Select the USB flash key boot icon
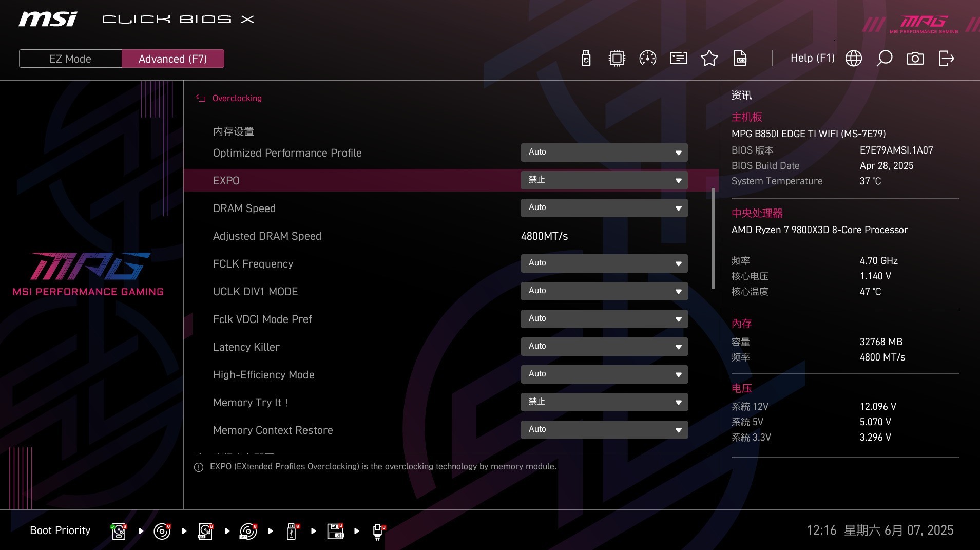 [x=292, y=530]
